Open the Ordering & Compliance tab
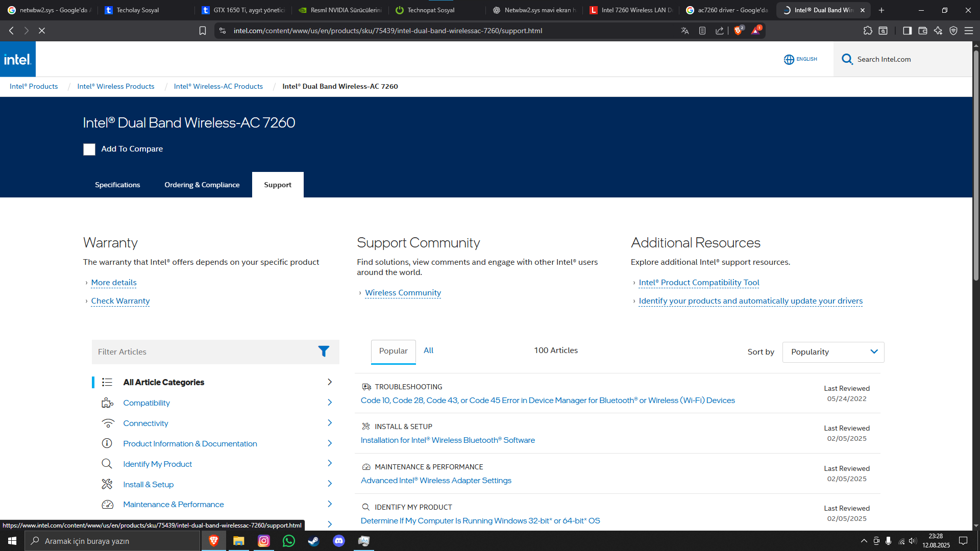The image size is (980, 551). [x=202, y=185]
